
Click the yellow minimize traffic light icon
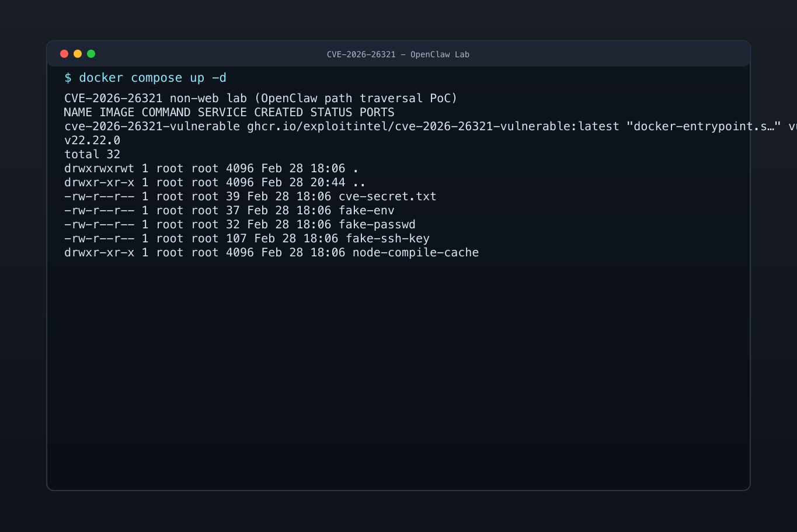point(78,53)
